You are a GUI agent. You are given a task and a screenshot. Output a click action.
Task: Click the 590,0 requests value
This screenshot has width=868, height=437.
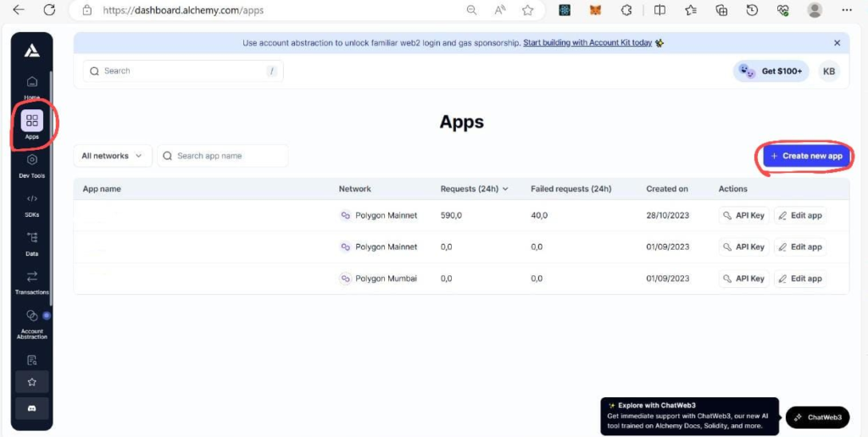pyautogui.click(x=451, y=216)
